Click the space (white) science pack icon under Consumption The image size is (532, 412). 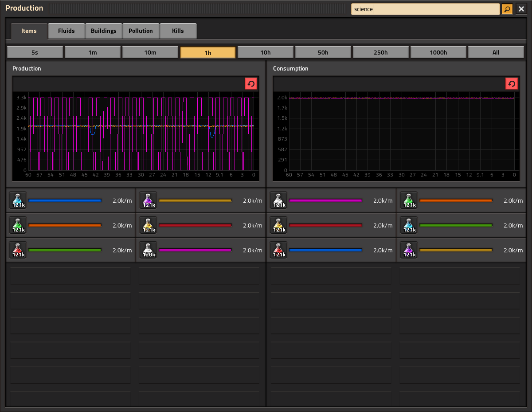[x=279, y=200]
